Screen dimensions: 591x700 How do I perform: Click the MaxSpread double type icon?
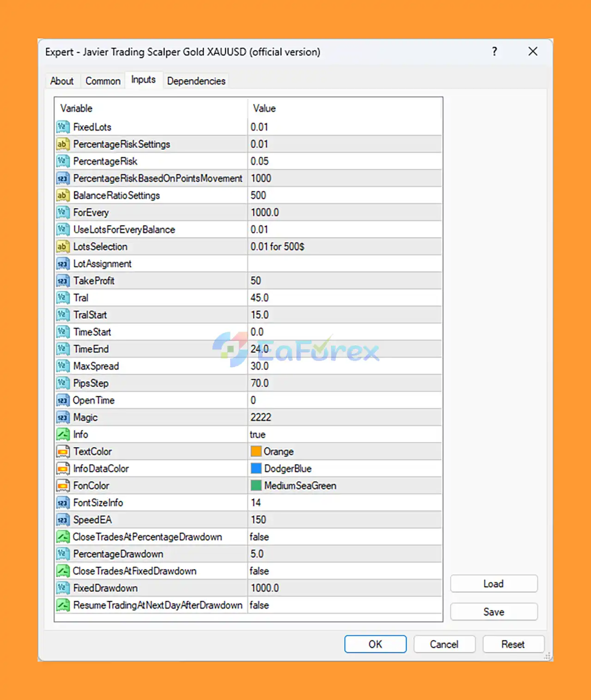[62, 366]
